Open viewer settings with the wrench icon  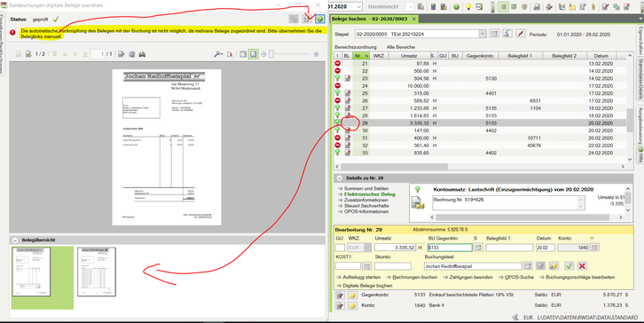point(218,54)
